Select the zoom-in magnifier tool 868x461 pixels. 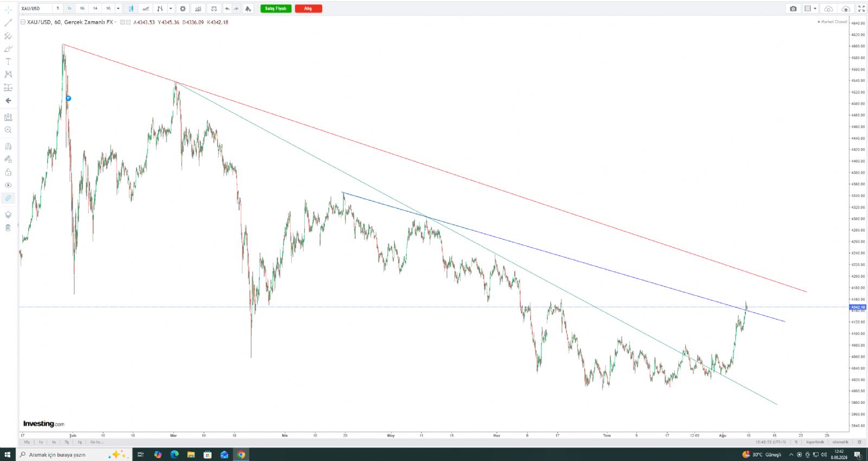(x=8, y=130)
